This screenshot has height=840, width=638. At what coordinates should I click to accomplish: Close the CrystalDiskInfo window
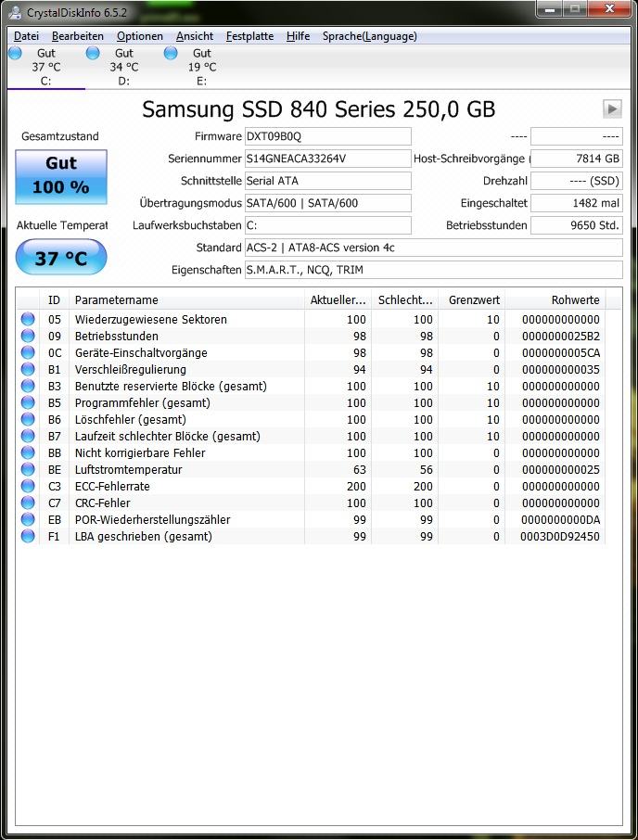609,9
